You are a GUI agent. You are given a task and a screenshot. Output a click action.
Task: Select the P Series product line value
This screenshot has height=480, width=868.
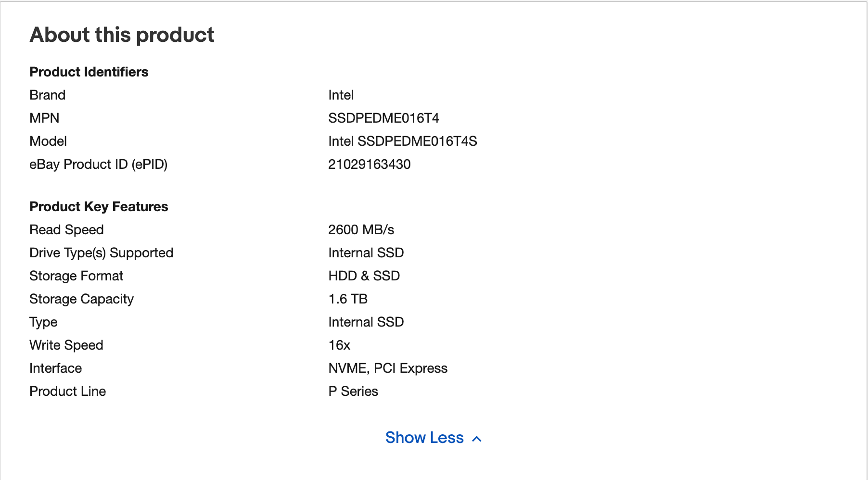(353, 391)
